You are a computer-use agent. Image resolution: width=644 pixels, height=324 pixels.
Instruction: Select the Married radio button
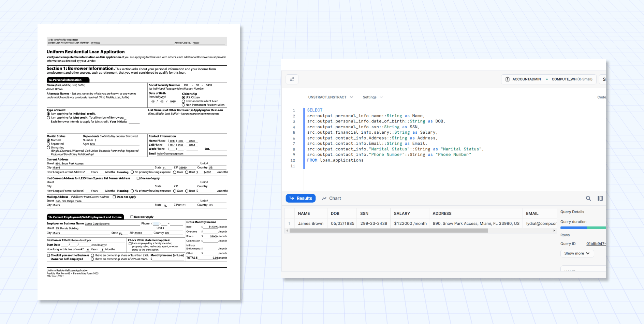(48, 140)
